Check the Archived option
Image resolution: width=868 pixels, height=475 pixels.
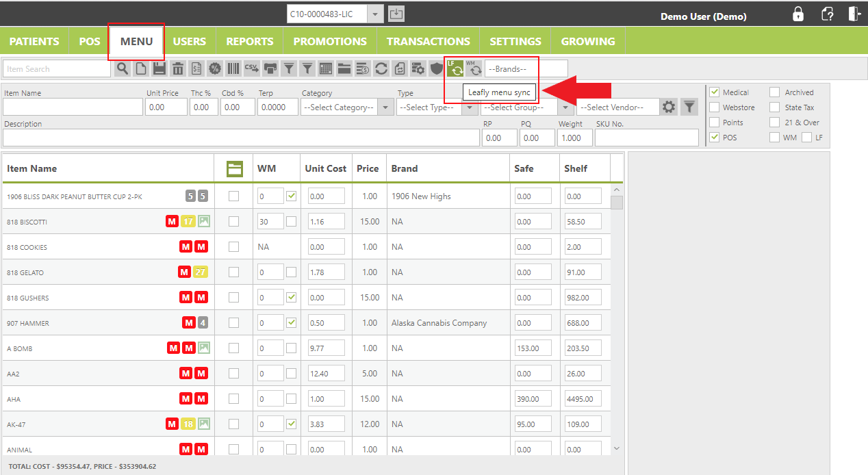[774, 92]
